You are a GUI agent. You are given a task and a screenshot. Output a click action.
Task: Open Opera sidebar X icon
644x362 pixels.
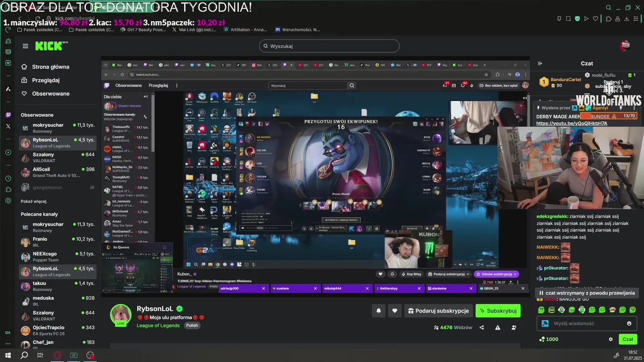pyautogui.click(x=8, y=126)
